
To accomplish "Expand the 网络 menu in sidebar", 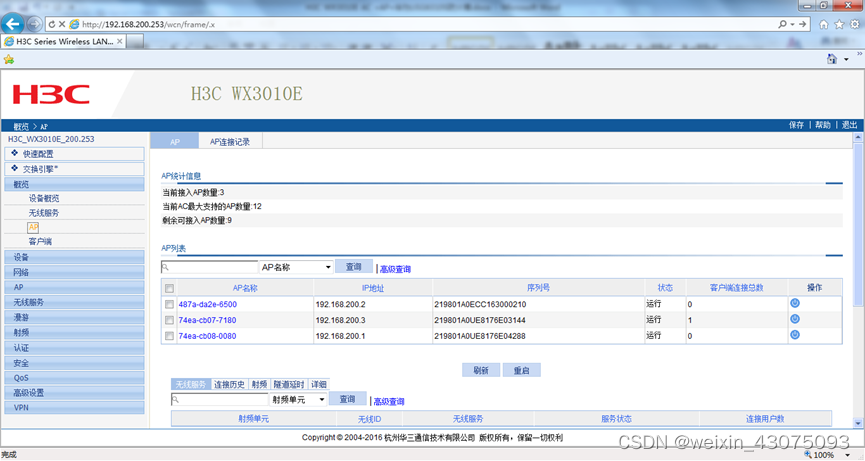I will pyautogui.click(x=74, y=272).
